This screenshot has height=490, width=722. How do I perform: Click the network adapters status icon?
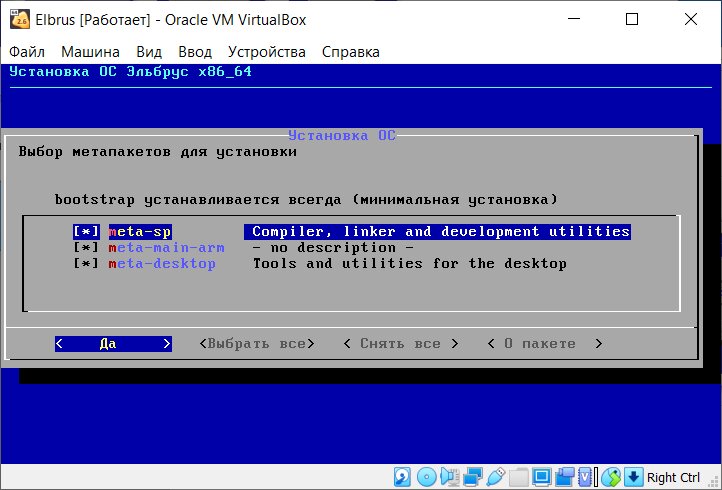click(473, 477)
